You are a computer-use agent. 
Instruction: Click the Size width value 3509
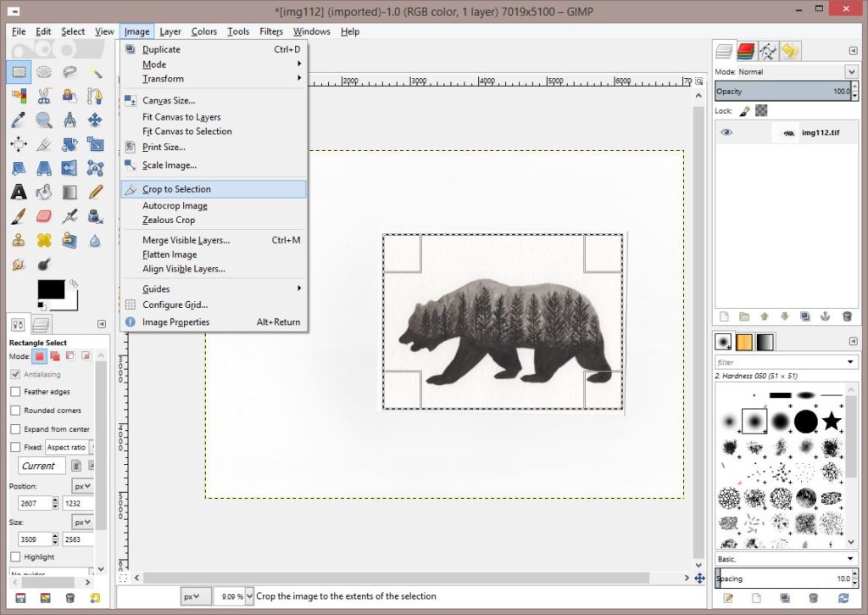(34, 540)
